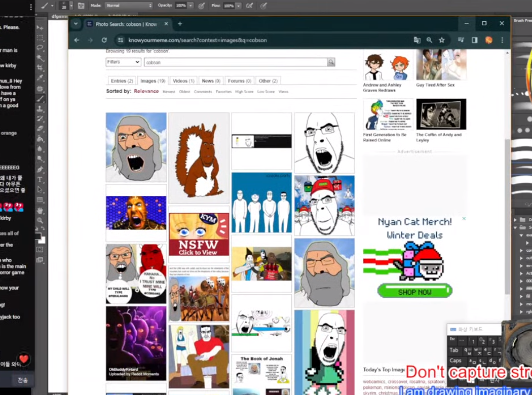
Task: Pick the Type tool
Action: click(x=40, y=180)
